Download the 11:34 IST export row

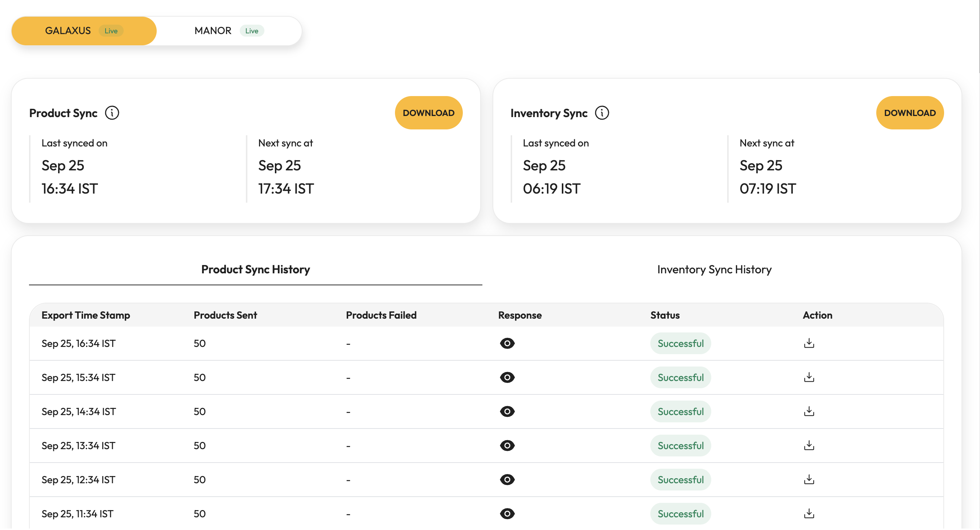coord(809,514)
